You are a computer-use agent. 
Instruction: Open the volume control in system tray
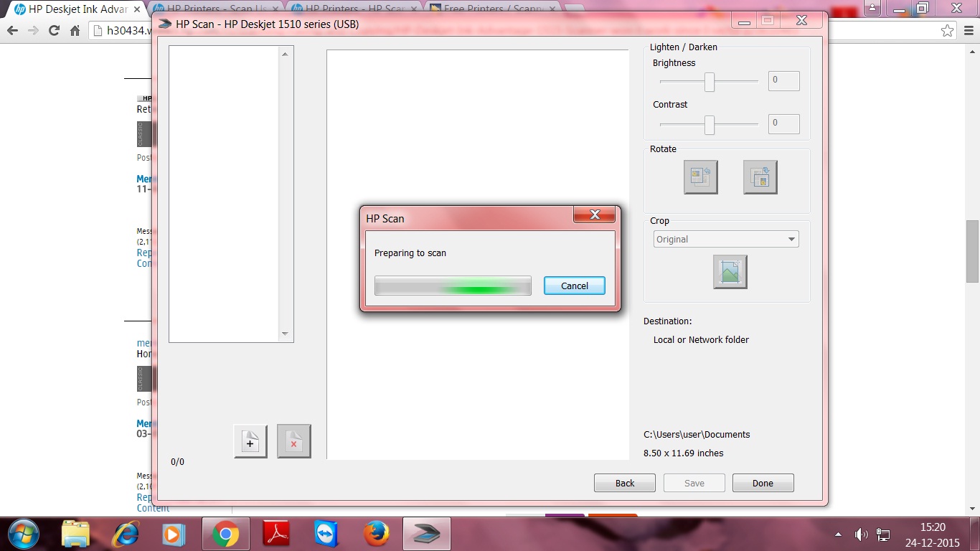(861, 534)
